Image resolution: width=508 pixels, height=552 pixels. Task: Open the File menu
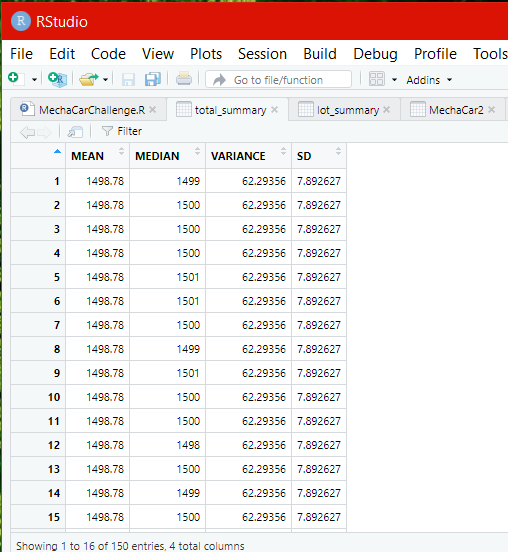pyautogui.click(x=21, y=54)
